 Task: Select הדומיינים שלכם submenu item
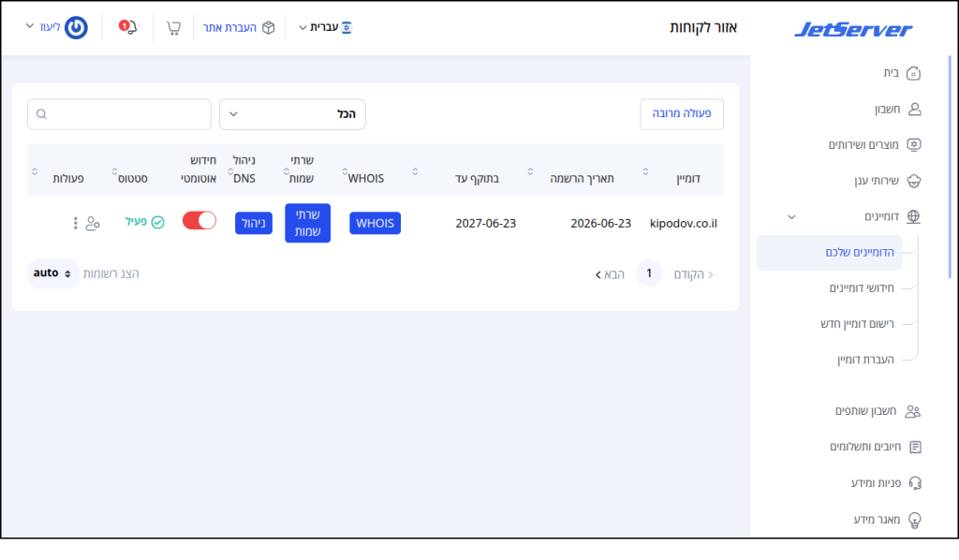(x=830, y=253)
